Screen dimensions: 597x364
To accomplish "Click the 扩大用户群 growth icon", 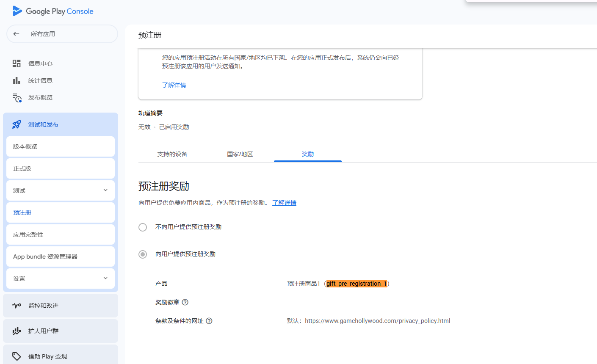I will click(17, 331).
